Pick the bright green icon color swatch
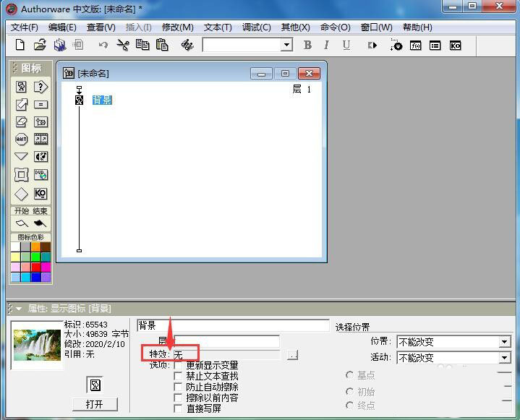This screenshot has width=520, height=420. (35, 257)
